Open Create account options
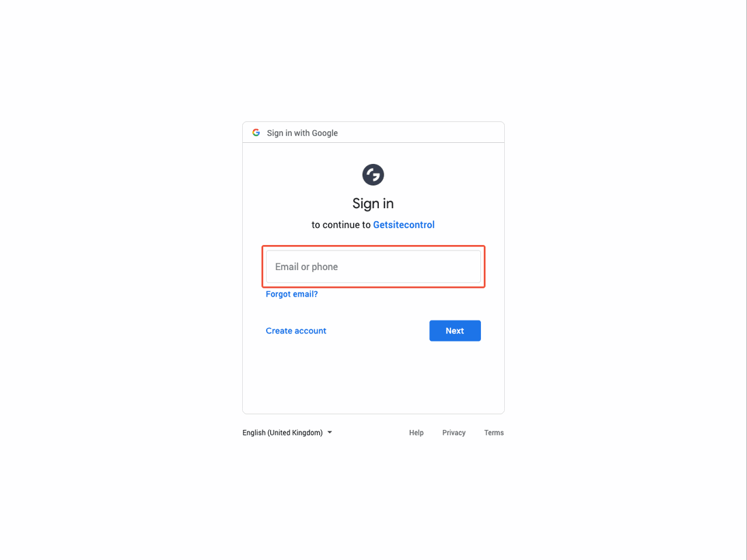This screenshot has height=560, width=747. (296, 330)
